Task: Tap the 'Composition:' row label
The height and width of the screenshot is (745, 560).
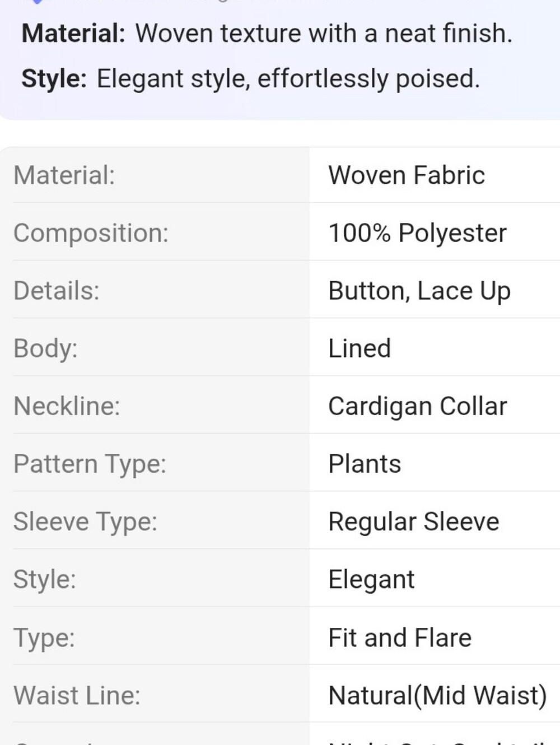Action: [x=91, y=233]
